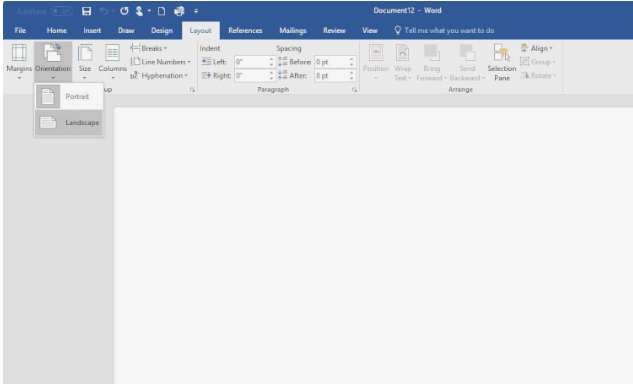
Task: Click the New blank document icon
Action: point(161,11)
